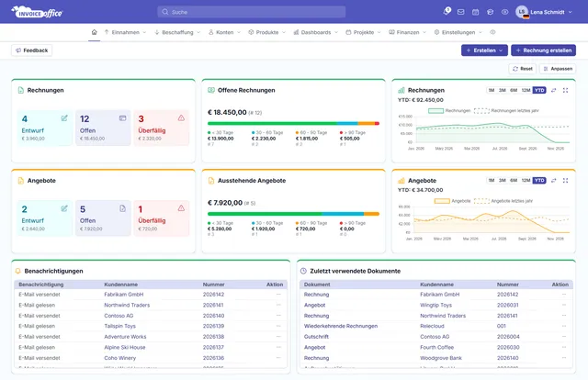The width and height of the screenshot is (588, 380).
Task: Open the calendar icon in header
Action: 476,12
